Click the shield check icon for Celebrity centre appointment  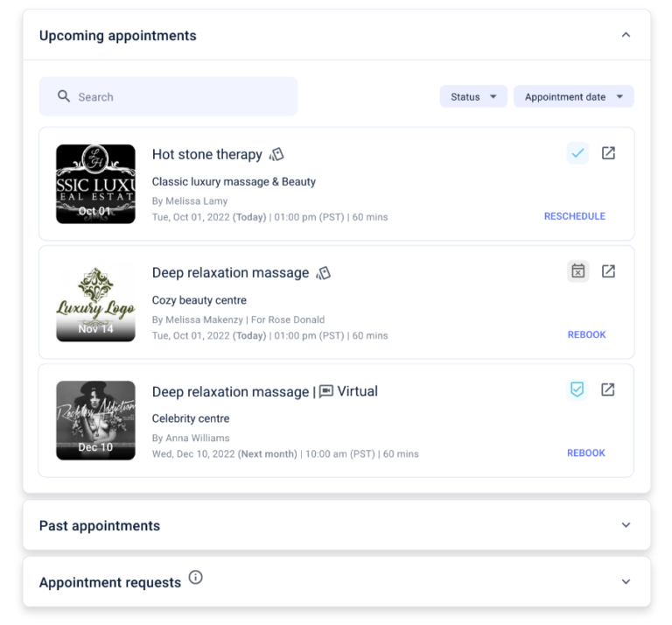click(577, 390)
